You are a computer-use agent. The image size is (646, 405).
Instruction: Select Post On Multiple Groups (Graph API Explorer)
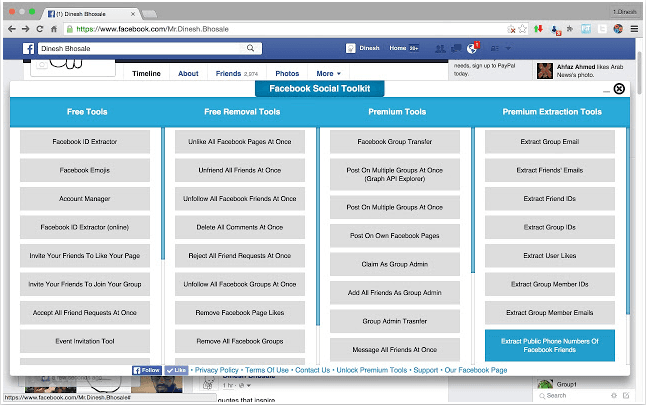pos(395,174)
